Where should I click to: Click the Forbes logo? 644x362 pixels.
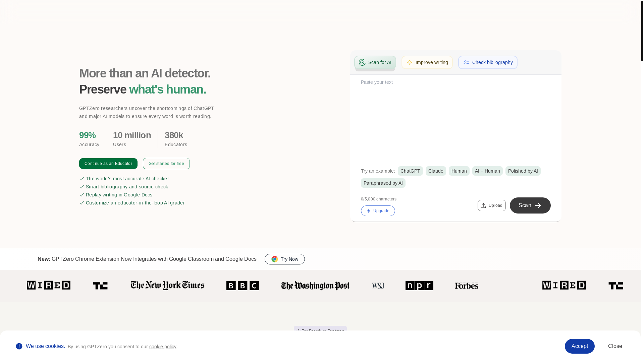tap(467, 286)
